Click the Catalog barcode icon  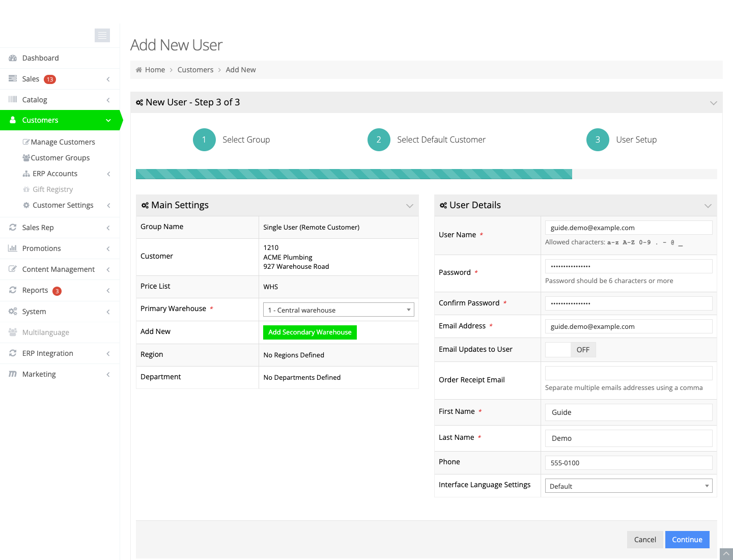(13, 100)
